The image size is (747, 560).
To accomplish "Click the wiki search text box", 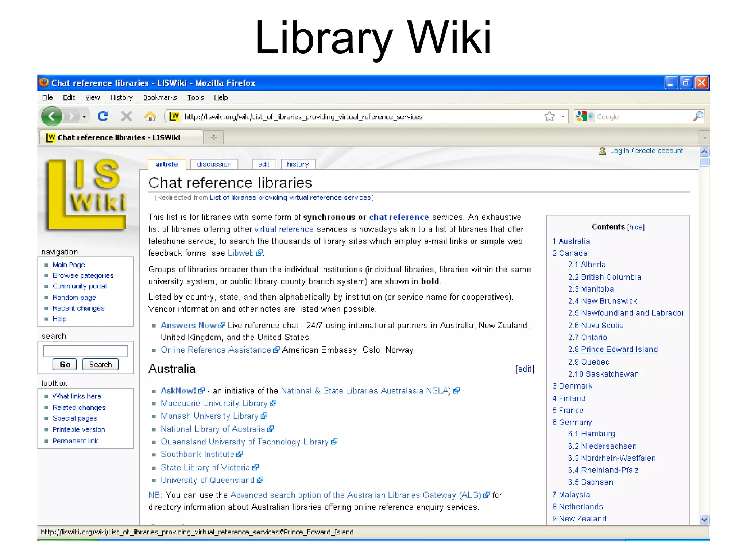I will point(85,351).
